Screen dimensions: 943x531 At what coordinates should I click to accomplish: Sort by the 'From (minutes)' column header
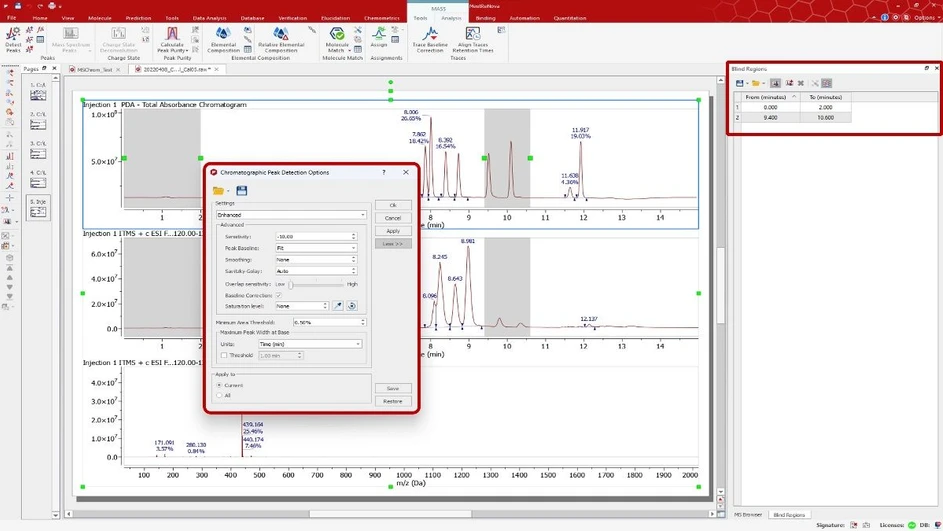point(770,97)
